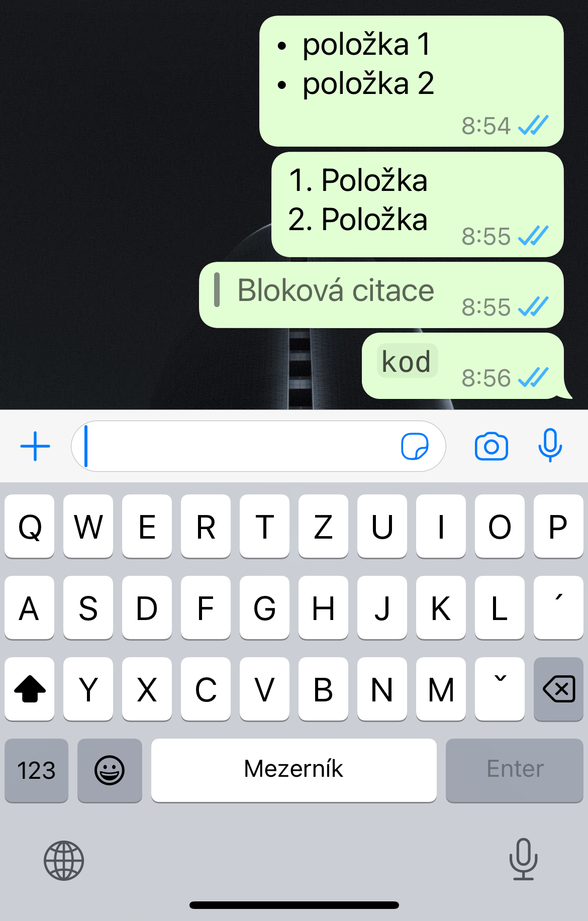Tap the Mezerník space bar
The height and width of the screenshot is (921, 588).
pos(294,770)
